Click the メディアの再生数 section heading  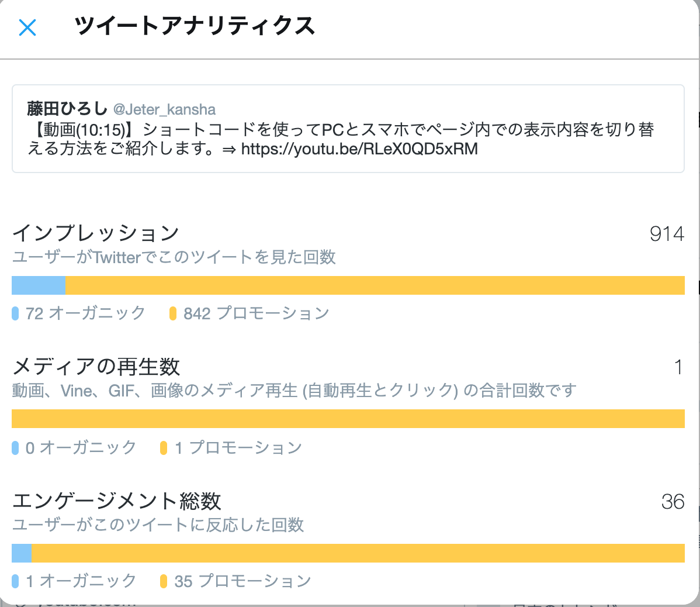pos(96,367)
